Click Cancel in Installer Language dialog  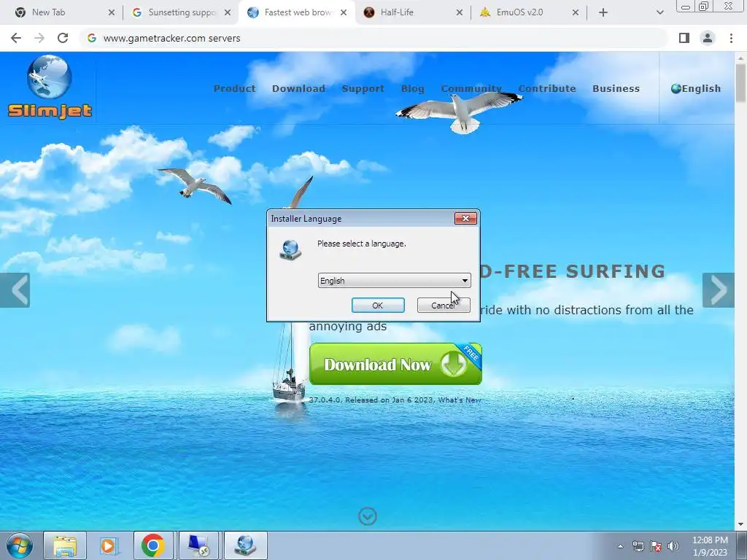pos(444,306)
